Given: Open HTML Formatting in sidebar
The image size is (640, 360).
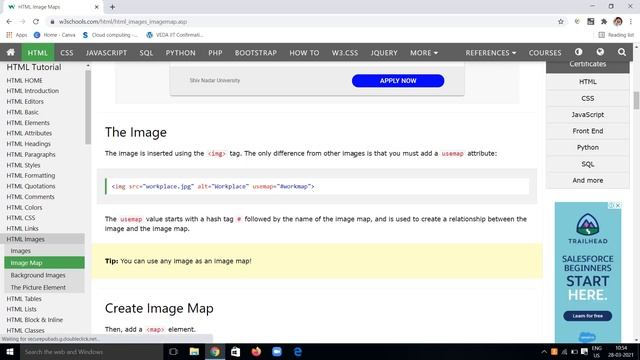Looking at the screenshot, I should (x=31, y=176).
